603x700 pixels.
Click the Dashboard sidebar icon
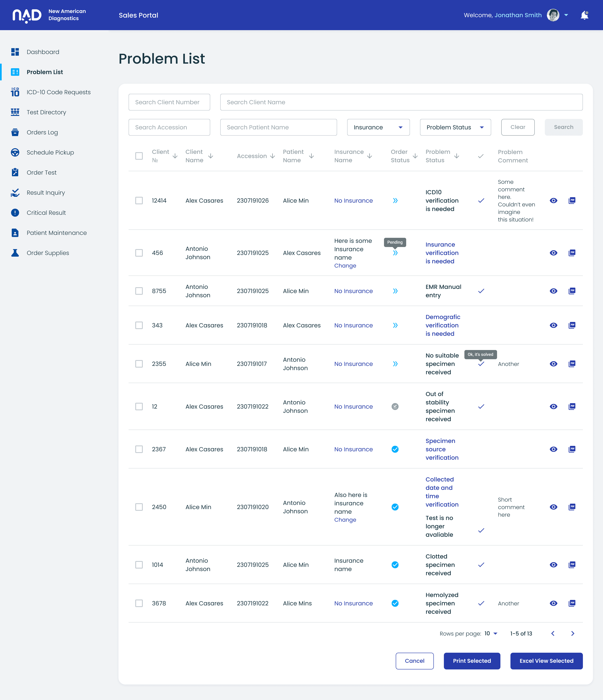(x=15, y=52)
